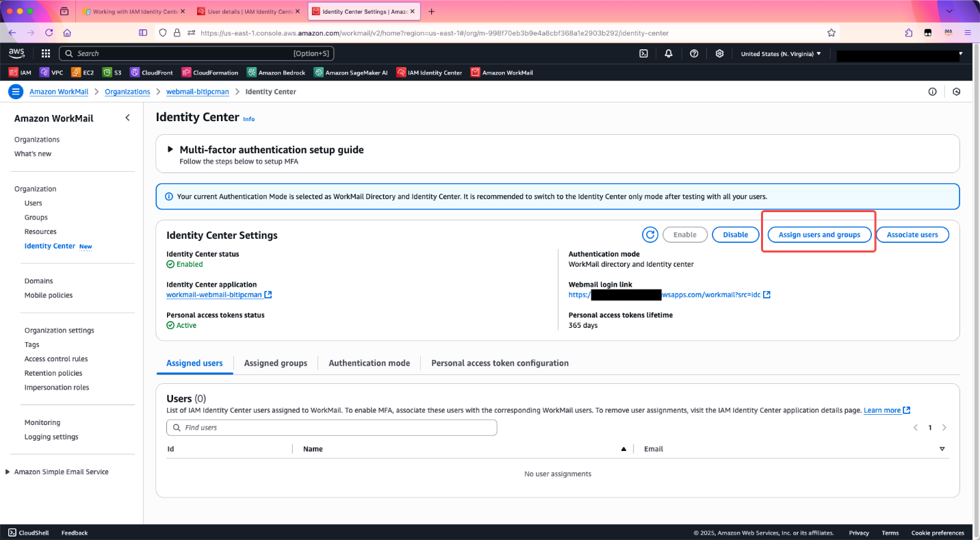The width and height of the screenshot is (980, 540).
Task: Switch to the Authentication mode tab
Action: coord(370,363)
